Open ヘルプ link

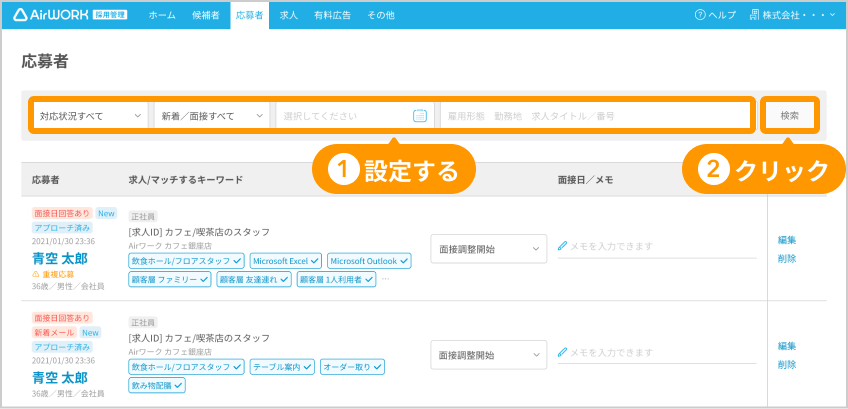coord(715,15)
